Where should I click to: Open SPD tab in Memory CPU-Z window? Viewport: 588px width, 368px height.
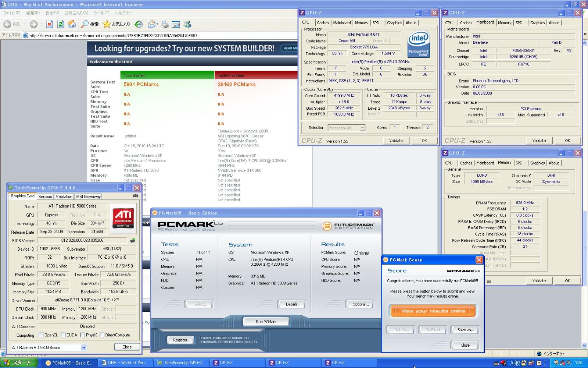point(519,163)
